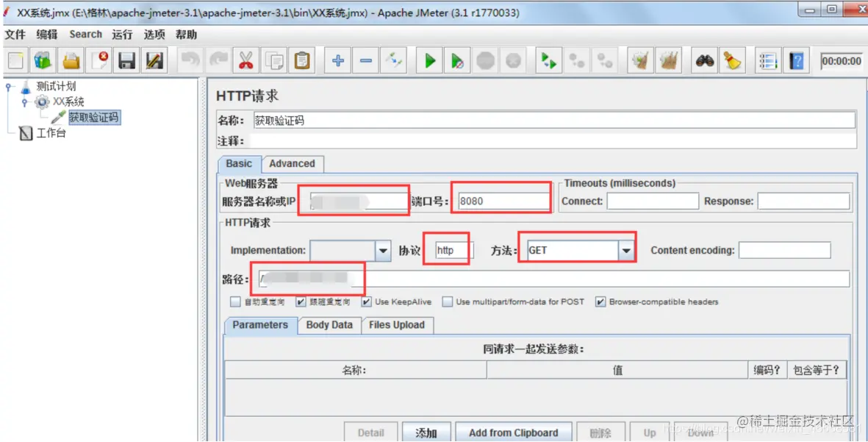Toggle Browser-compatible headers checkbox

(x=600, y=302)
